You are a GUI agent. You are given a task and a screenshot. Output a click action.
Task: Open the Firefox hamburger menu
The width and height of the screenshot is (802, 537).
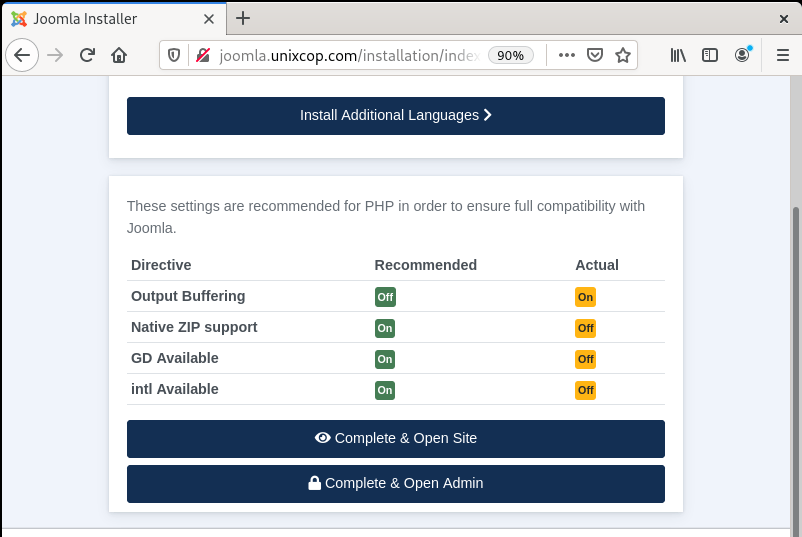click(783, 55)
